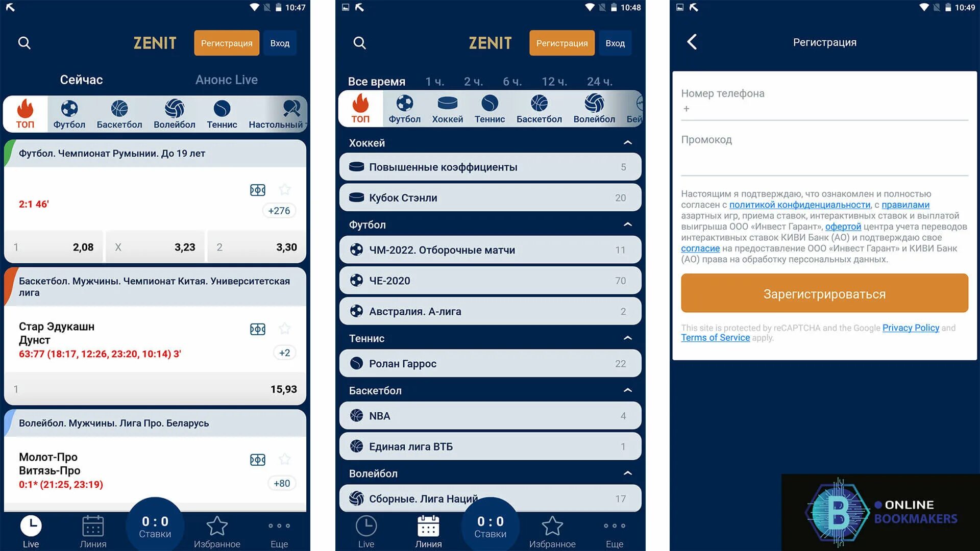Tap the Terms of Service hyperlink

click(x=716, y=337)
